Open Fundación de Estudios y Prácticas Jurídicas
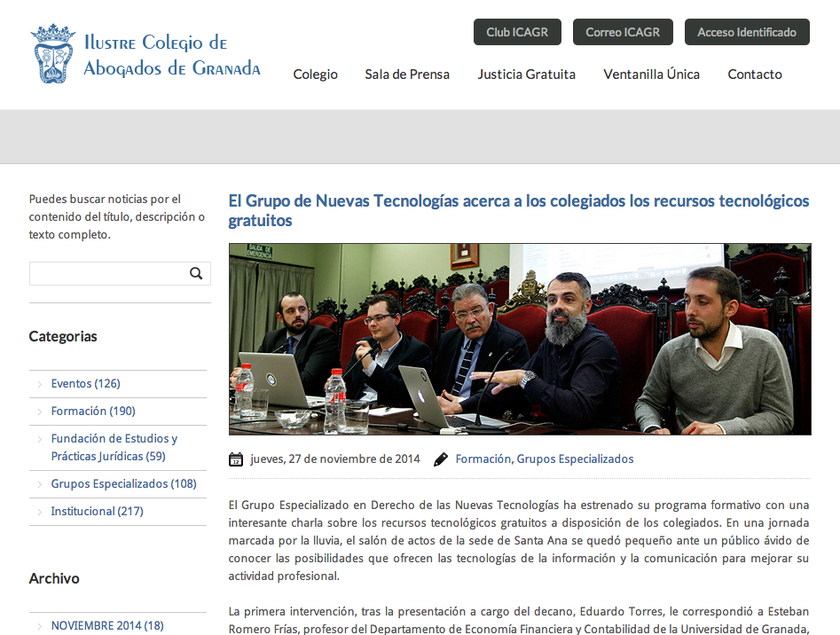This screenshot has height=635, width=840. 114,447
